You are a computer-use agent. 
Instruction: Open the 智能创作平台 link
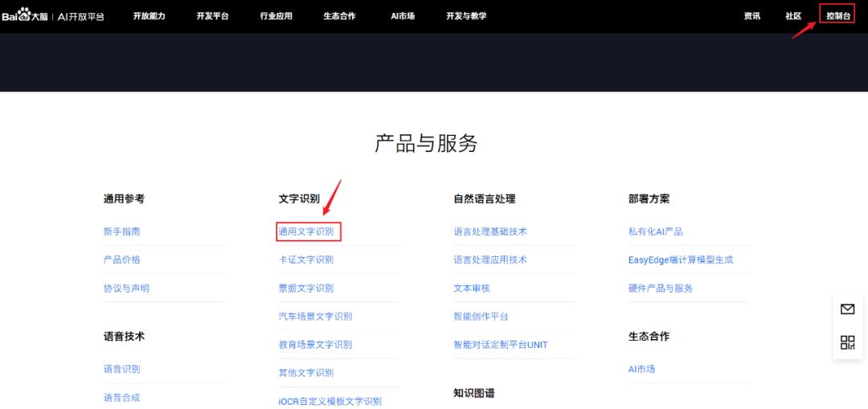pos(481,317)
